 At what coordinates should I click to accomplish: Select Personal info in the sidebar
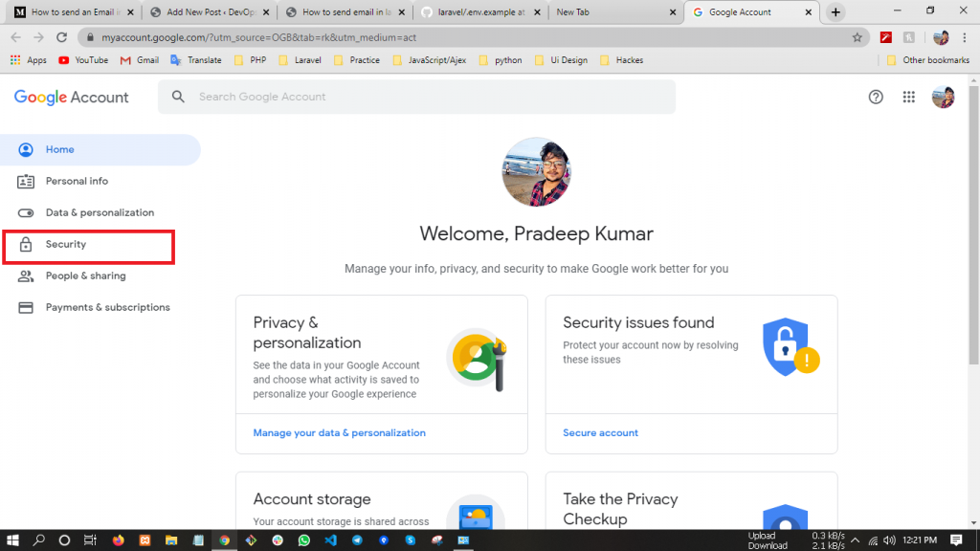[77, 181]
